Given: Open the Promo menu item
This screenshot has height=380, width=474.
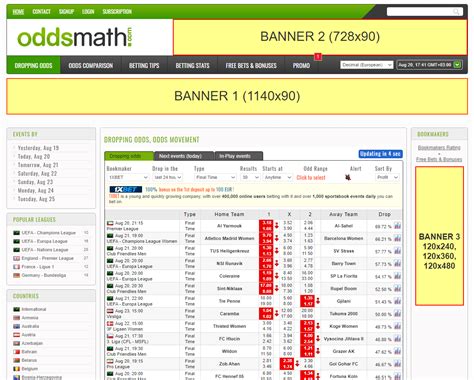Looking at the screenshot, I should coord(301,65).
